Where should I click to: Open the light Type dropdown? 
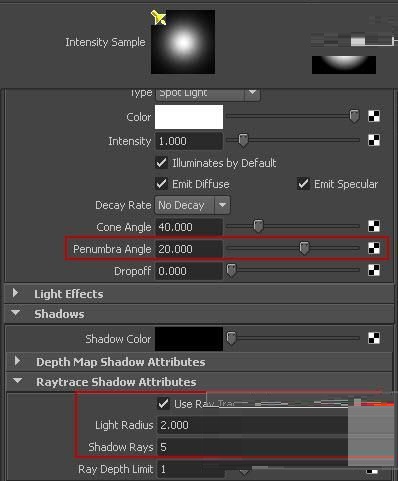[x=208, y=93]
